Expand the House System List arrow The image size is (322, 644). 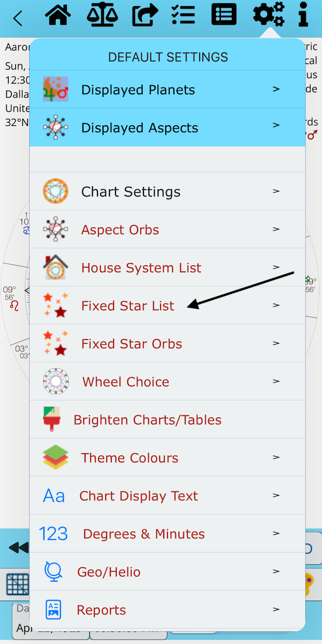click(276, 267)
